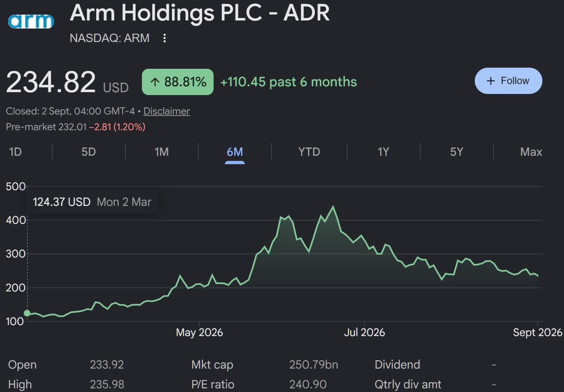Open the Disclaimer link

(166, 111)
